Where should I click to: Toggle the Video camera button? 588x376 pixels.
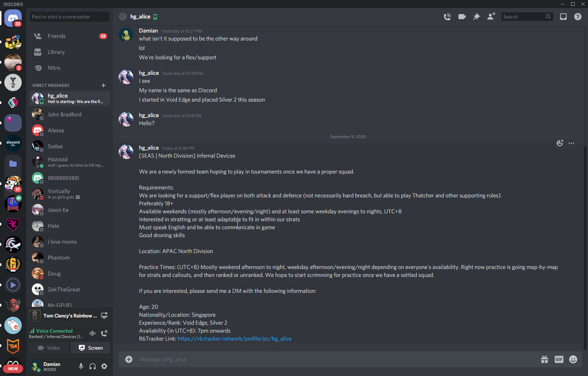tap(49, 348)
